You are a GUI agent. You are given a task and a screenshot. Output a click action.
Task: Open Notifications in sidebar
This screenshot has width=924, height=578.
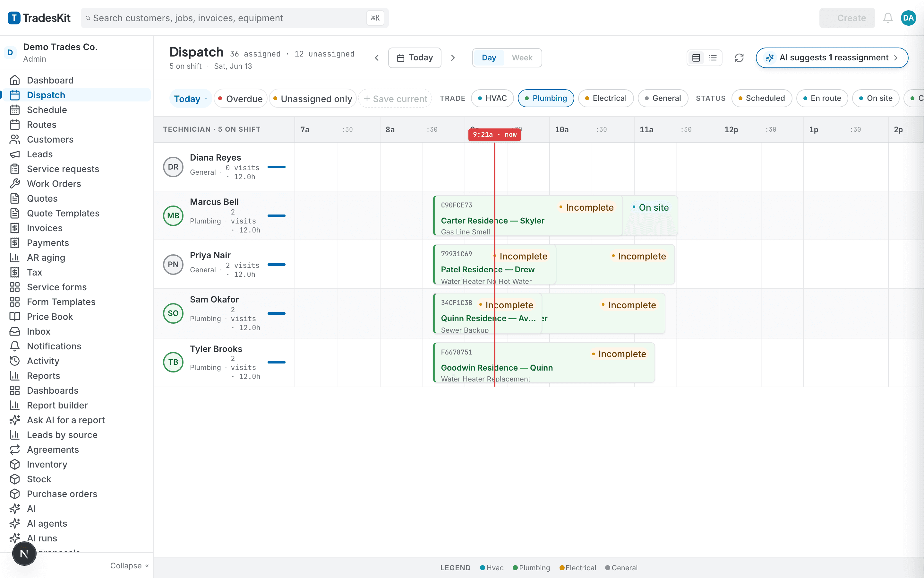(x=76, y=346)
